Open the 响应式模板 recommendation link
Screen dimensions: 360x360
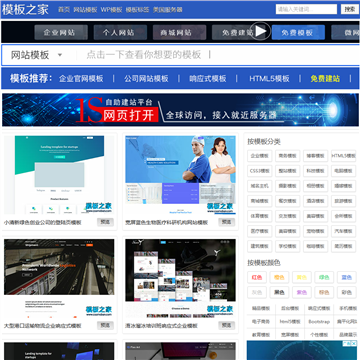coord(208,79)
